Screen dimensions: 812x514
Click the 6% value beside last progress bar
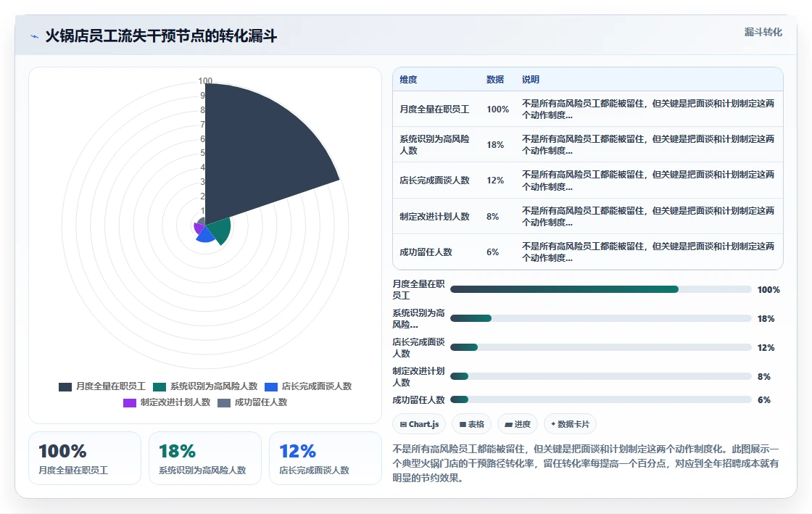(x=764, y=400)
